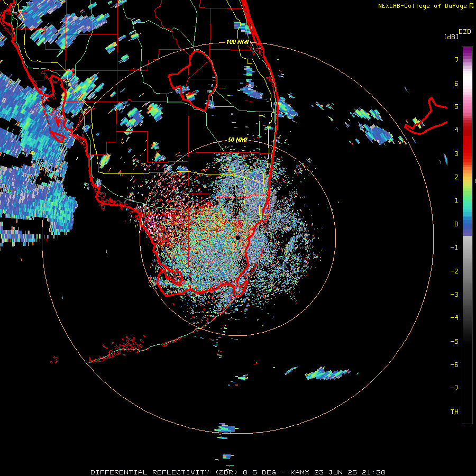Click the -2 value on color scale

454,271
